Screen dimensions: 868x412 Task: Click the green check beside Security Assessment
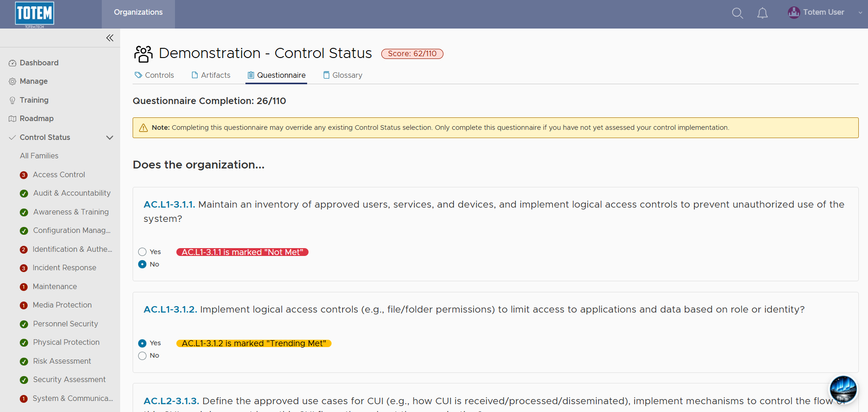tap(24, 380)
